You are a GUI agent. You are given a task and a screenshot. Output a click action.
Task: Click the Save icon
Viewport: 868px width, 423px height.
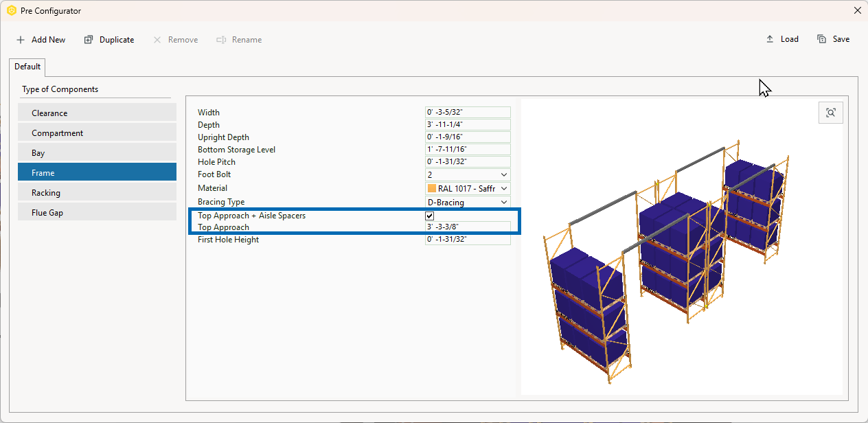click(x=821, y=38)
